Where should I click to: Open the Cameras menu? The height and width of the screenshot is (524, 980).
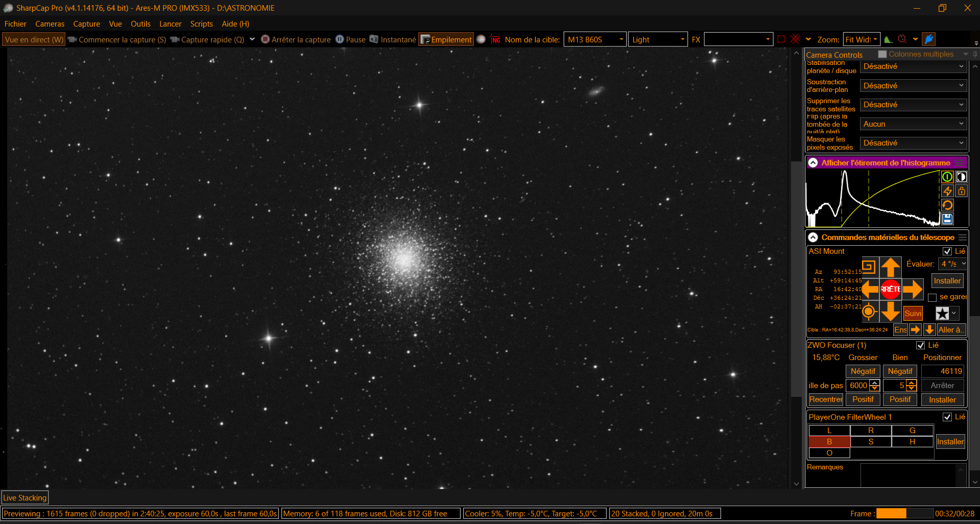pyautogui.click(x=50, y=24)
